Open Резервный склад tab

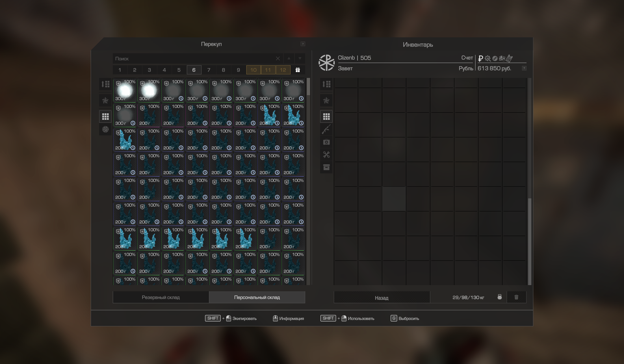pyautogui.click(x=161, y=297)
